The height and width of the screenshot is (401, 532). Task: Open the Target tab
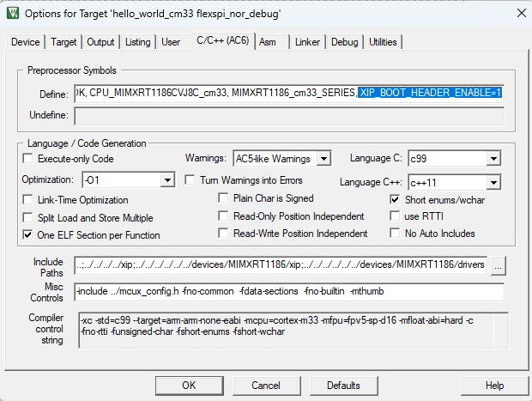63,42
